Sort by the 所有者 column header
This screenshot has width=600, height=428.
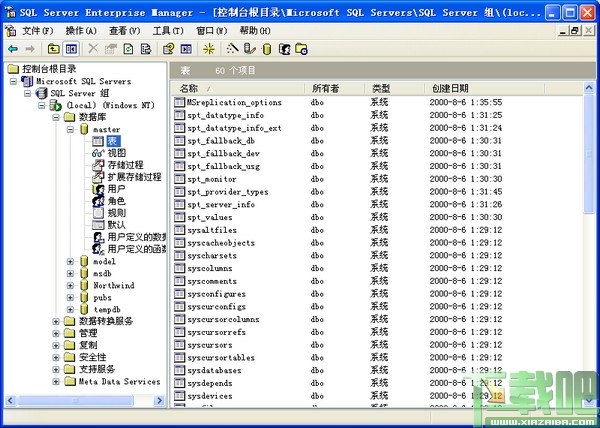tap(335, 89)
